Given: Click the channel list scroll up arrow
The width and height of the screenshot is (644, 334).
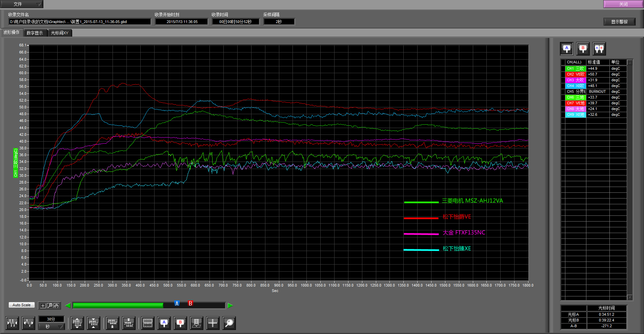Looking at the screenshot, I should pos(630,62).
